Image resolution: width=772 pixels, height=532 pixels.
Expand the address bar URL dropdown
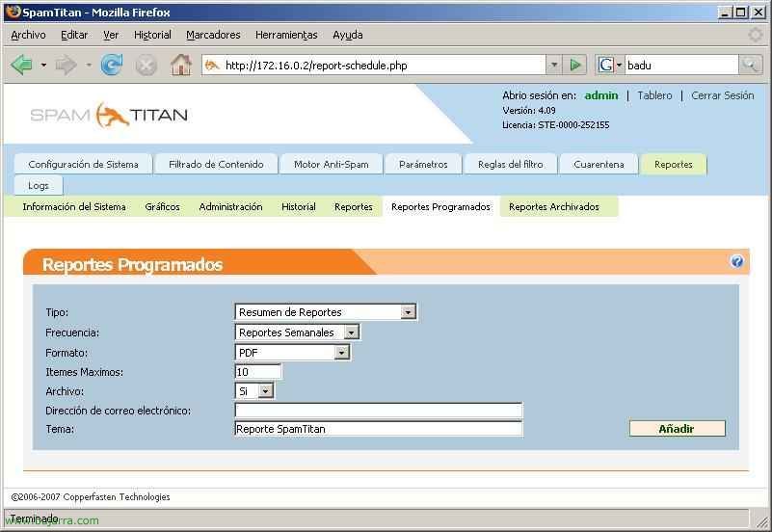pos(554,65)
